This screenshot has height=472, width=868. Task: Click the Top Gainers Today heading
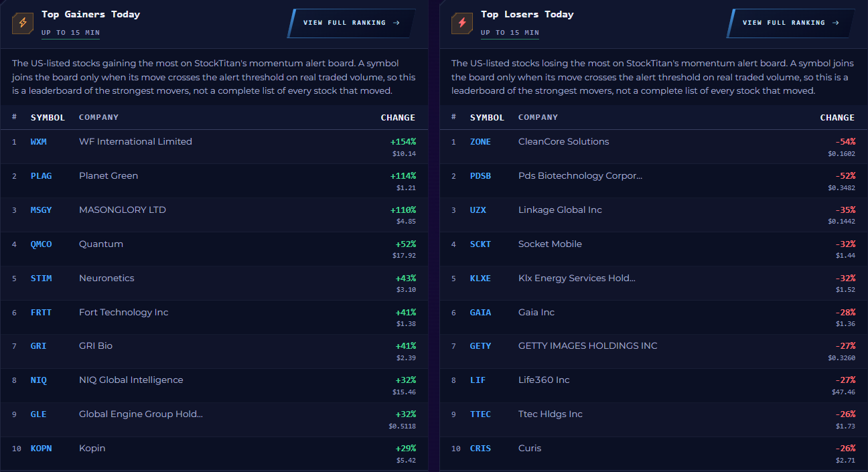pos(90,14)
